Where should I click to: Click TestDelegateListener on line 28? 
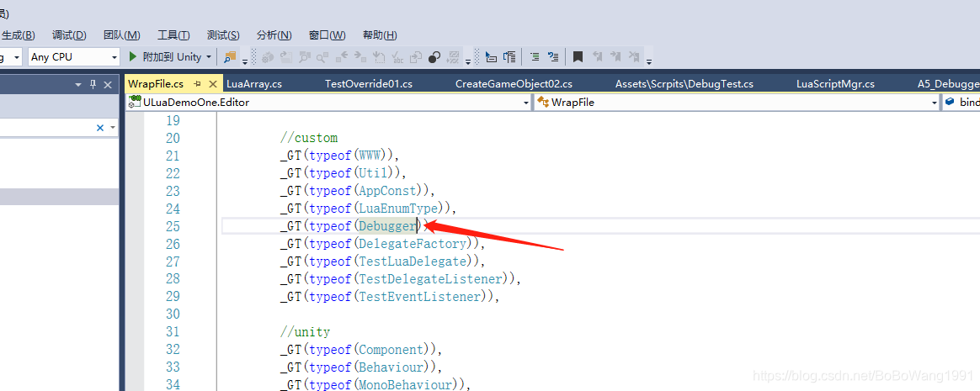pyautogui.click(x=431, y=278)
